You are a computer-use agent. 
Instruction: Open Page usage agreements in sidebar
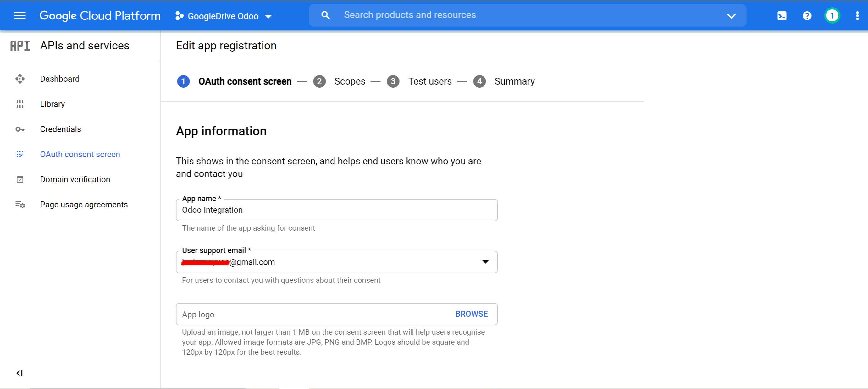(x=84, y=205)
